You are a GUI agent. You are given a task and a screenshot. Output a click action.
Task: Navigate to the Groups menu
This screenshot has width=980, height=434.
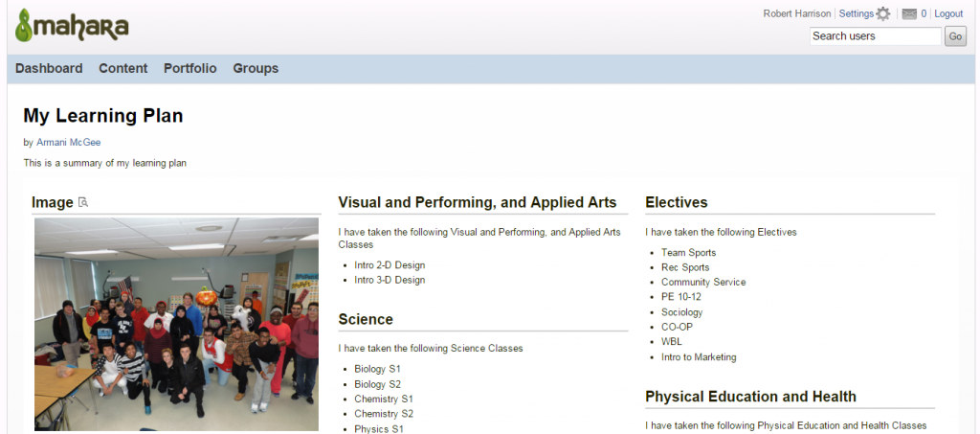(256, 68)
